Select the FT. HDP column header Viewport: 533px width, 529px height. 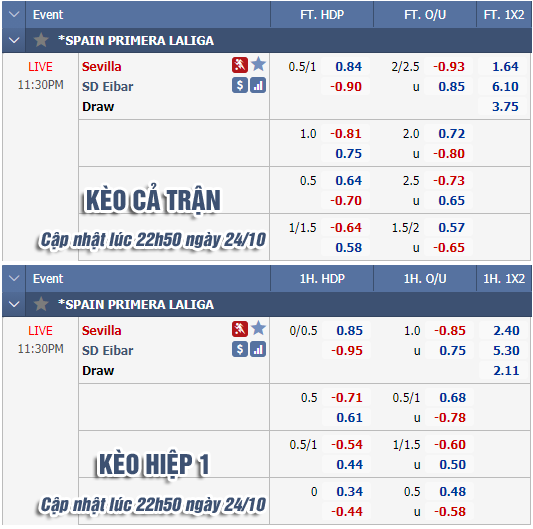[x=322, y=15]
